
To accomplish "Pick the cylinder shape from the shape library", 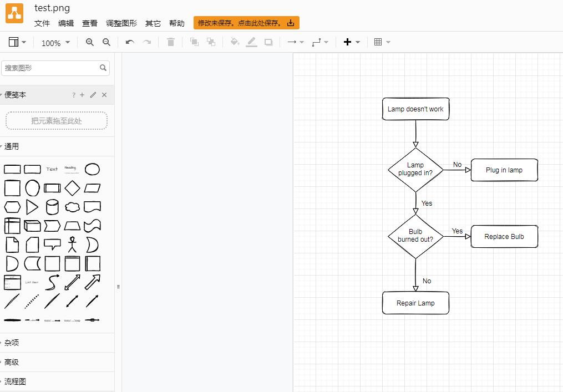I will pos(52,207).
